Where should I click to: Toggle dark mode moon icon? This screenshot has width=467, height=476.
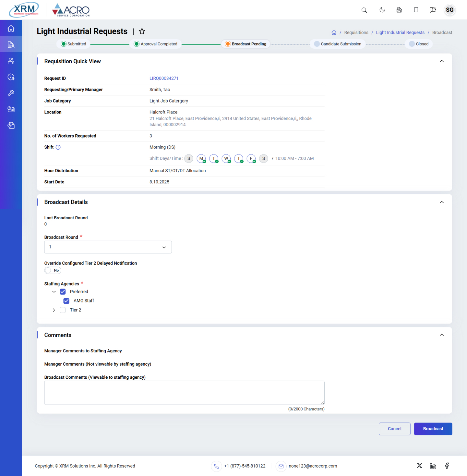pyautogui.click(x=382, y=10)
